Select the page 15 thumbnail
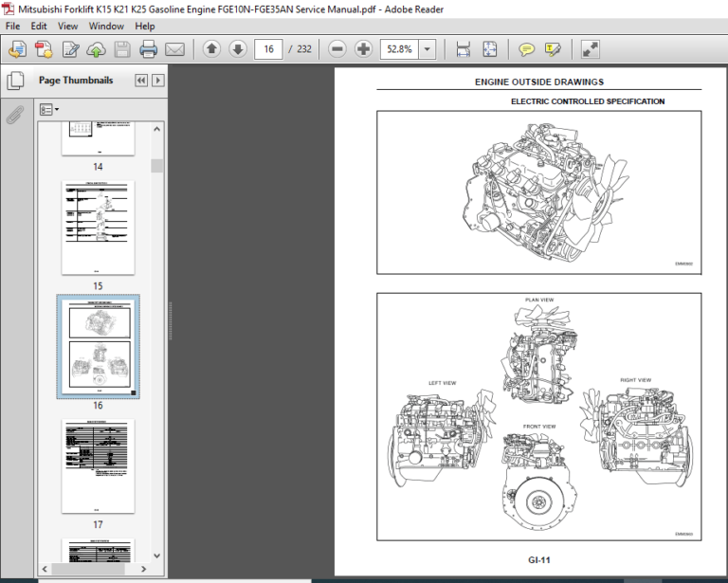This screenshot has width=728, height=583. point(98,228)
